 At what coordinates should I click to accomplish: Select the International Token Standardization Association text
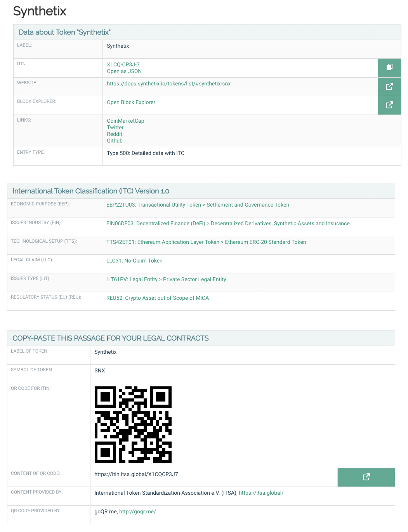click(x=166, y=493)
